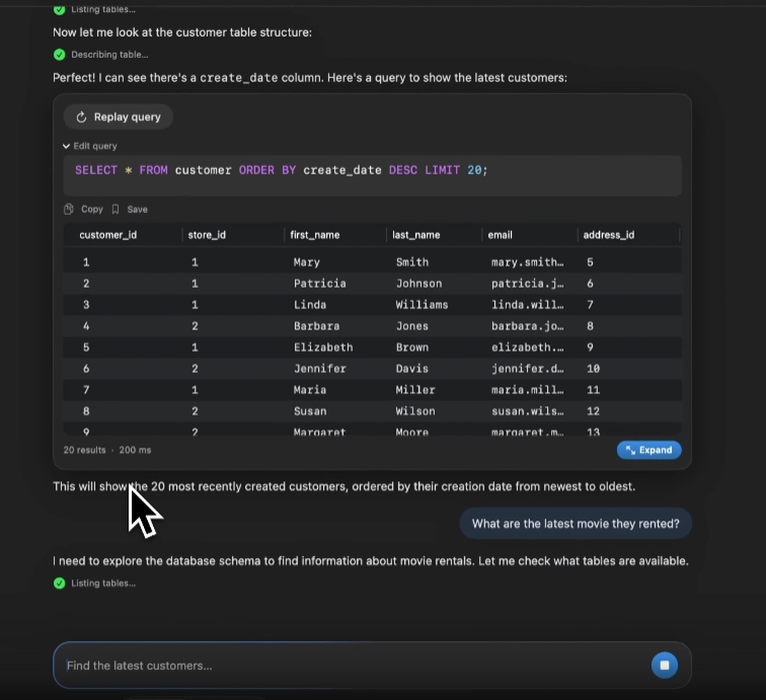Select the email column header

(499, 235)
